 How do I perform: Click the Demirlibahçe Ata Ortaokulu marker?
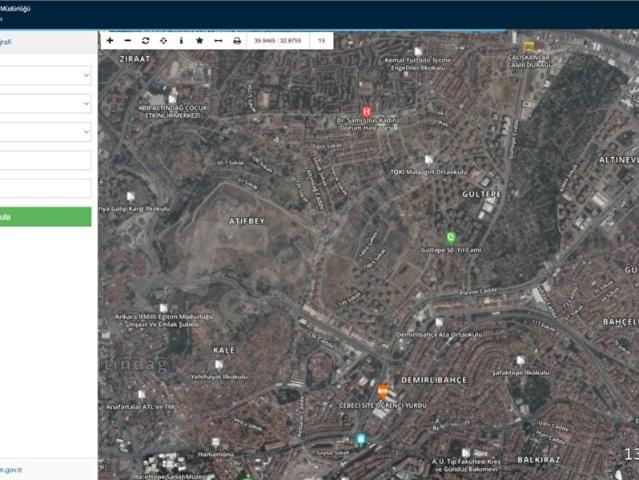pos(439,323)
